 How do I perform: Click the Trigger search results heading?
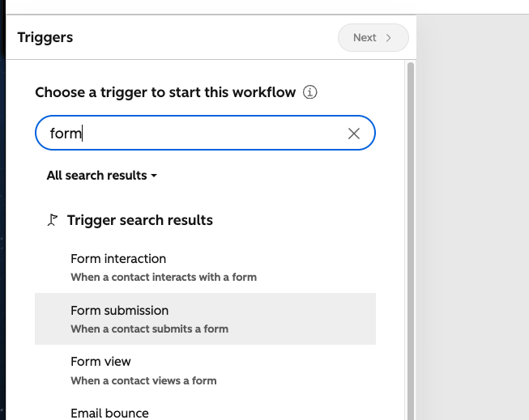(x=140, y=220)
